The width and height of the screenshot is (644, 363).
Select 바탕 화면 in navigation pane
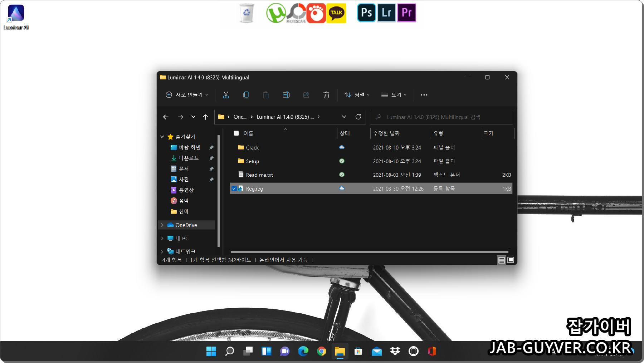tap(190, 147)
